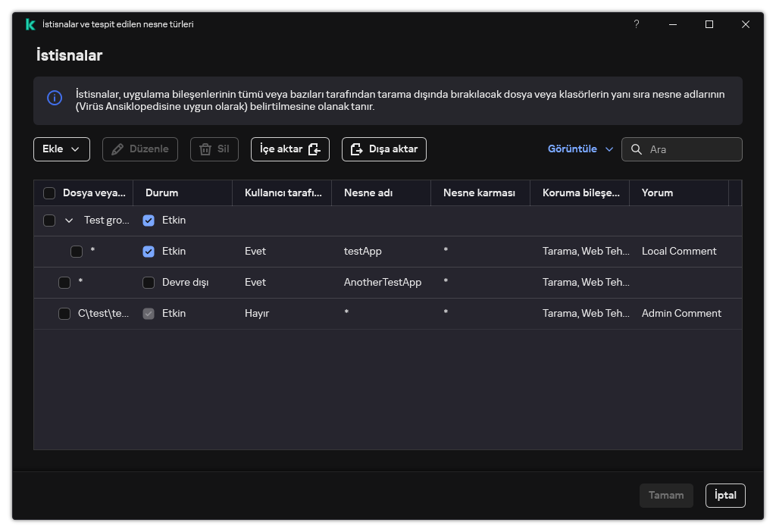This screenshot has width=776, height=532.
Task: Click the Dışa aktar export button
Action: [384, 149]
